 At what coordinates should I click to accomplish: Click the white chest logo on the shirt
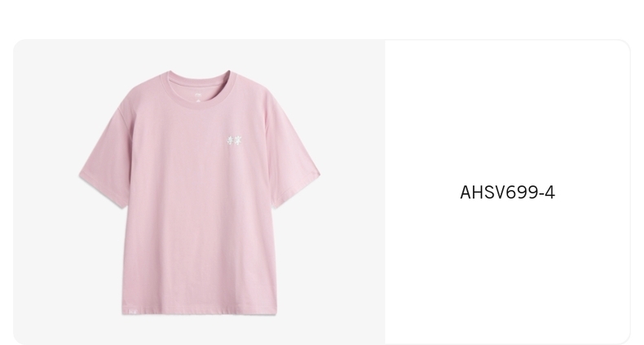(235, 140)
